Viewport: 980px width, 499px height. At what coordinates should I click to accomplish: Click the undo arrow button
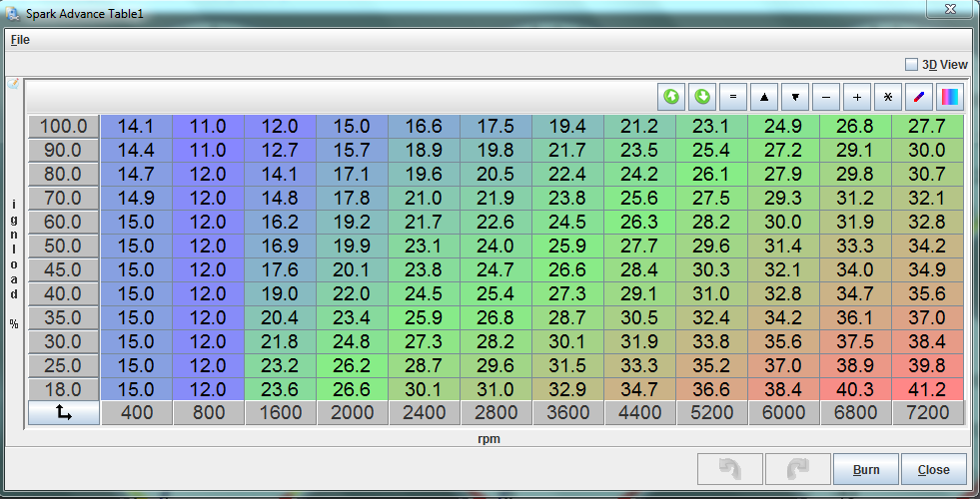[x=727, y=469]
